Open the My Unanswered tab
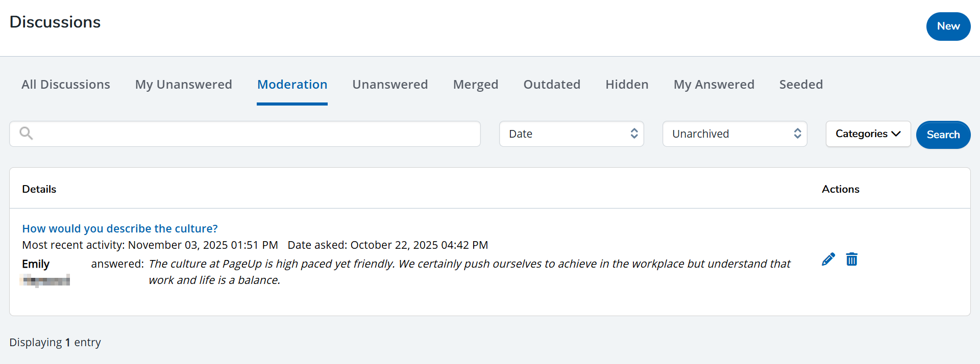This screenshot has width=980, height=364. (184, 85)
